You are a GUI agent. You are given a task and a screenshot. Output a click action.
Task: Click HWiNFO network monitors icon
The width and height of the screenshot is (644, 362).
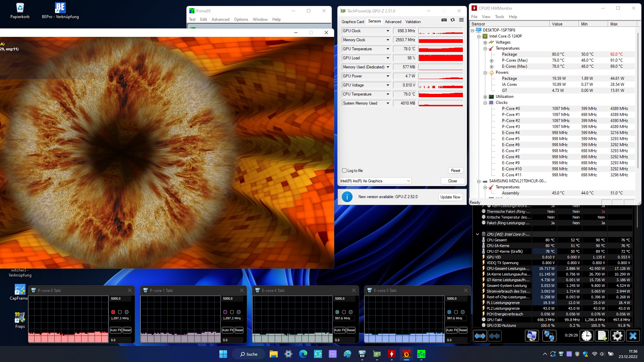549,336
